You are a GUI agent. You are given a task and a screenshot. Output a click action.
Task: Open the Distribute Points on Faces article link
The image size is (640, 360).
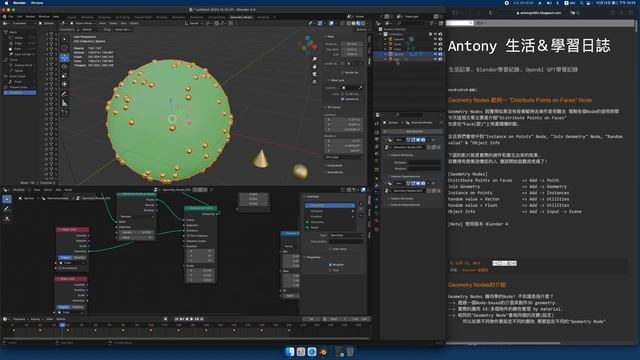pos(520,100)
